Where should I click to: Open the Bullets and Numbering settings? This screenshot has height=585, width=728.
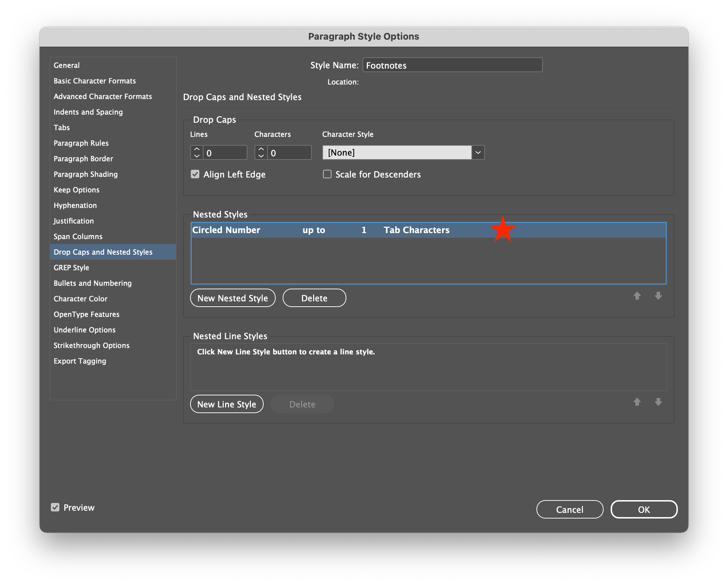(x=93, y=283)
